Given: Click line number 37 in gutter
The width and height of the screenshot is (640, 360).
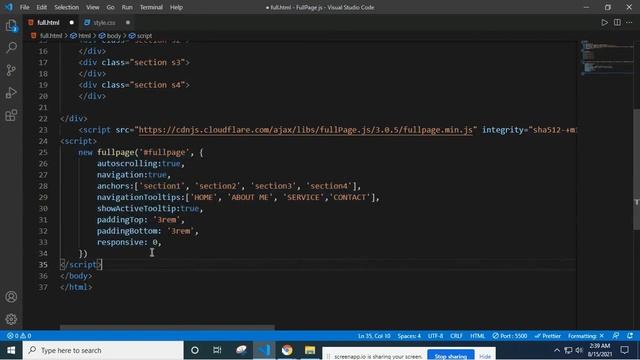Looking at the screenshot, I should pos(42,287).
